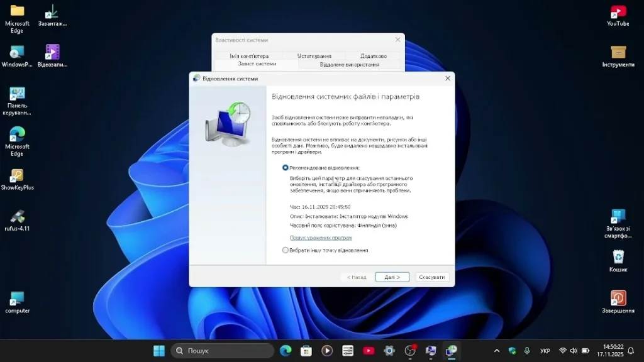Switch to Додатково tab

coord(374,56)
